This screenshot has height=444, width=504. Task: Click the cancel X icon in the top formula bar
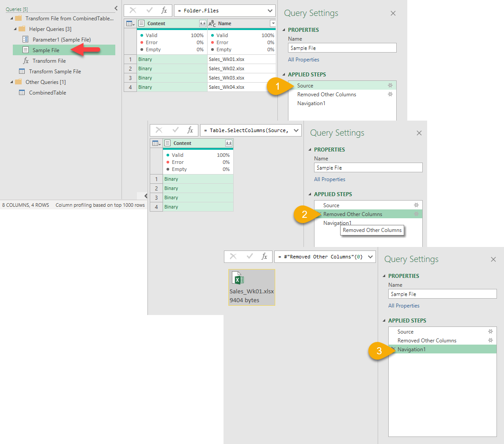[133, 11]
